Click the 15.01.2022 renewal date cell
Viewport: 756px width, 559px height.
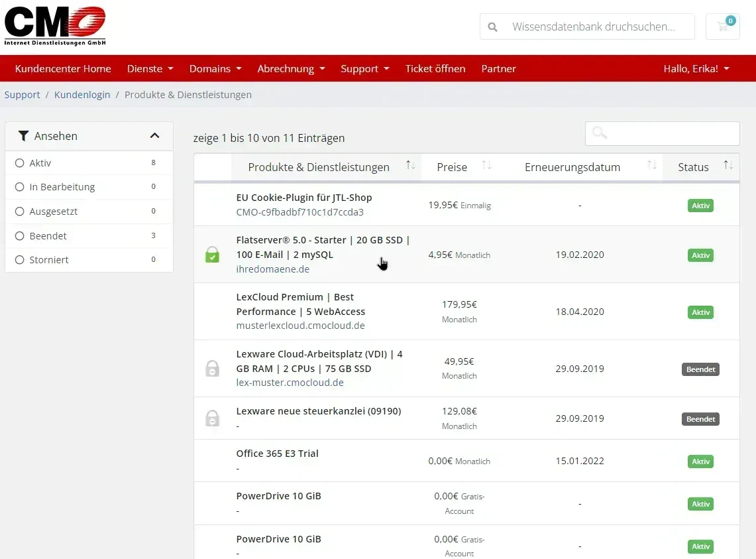click(x=580, y=460)
